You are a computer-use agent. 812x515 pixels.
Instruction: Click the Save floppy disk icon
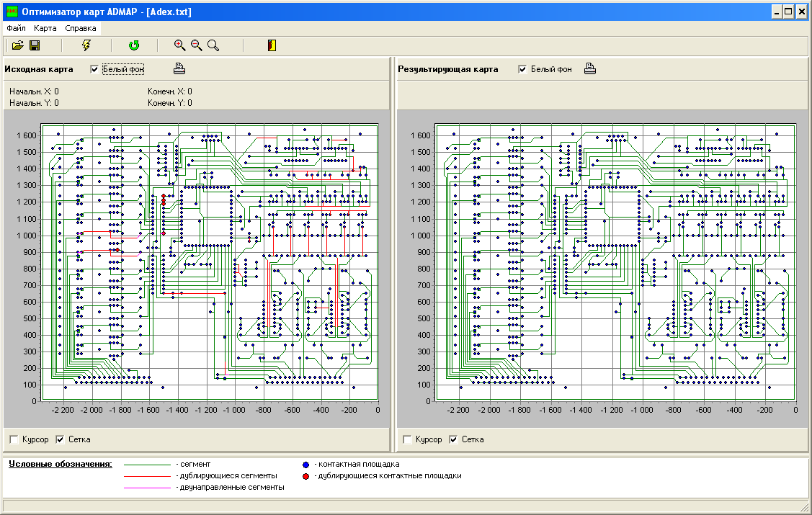35,45
